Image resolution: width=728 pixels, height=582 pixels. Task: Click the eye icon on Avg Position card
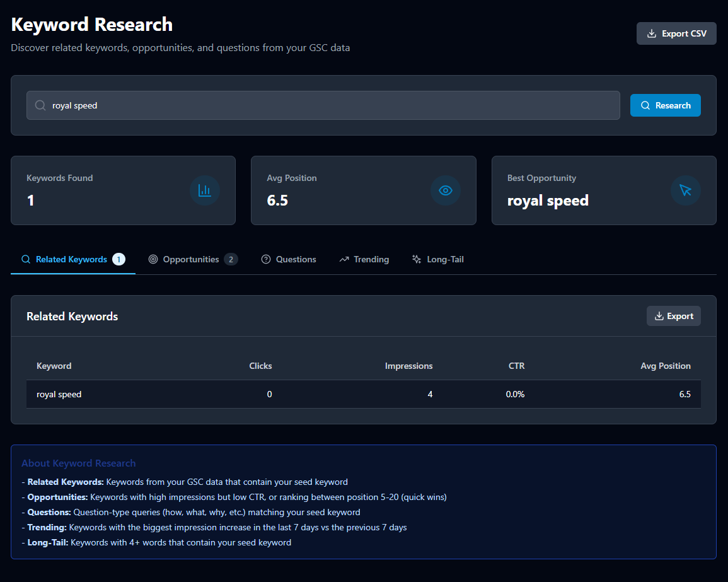tap(446, 190)
